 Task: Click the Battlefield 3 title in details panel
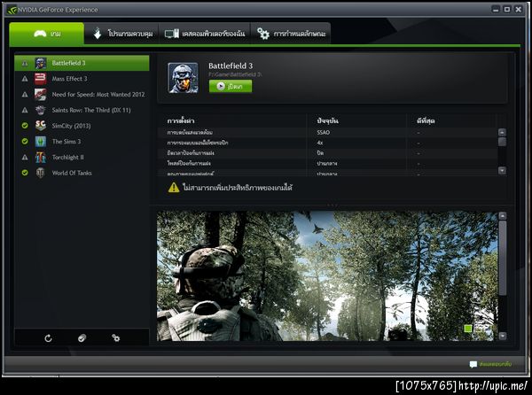coord(231,66)
